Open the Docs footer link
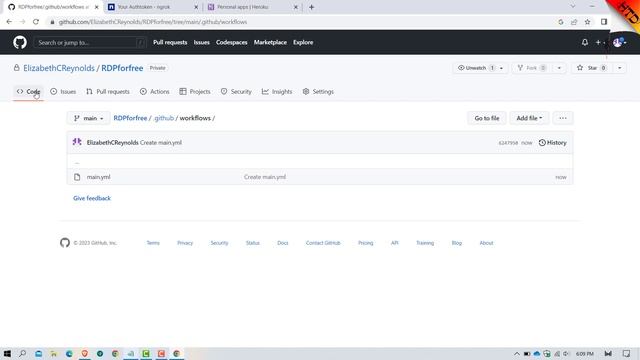The height and width of the screenshot is (360, 640). pyautogui.click(x=283, y=243)
